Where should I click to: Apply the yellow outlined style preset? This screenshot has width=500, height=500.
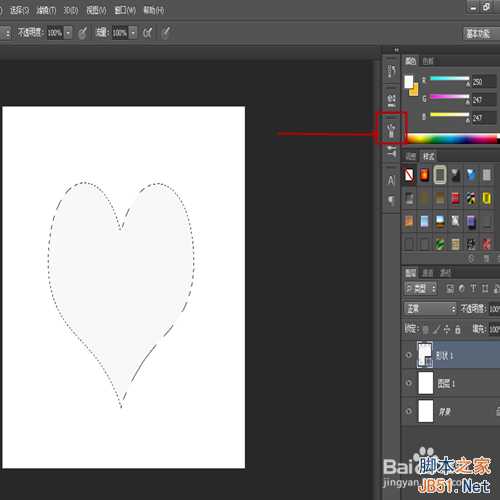tap(486, 199)
